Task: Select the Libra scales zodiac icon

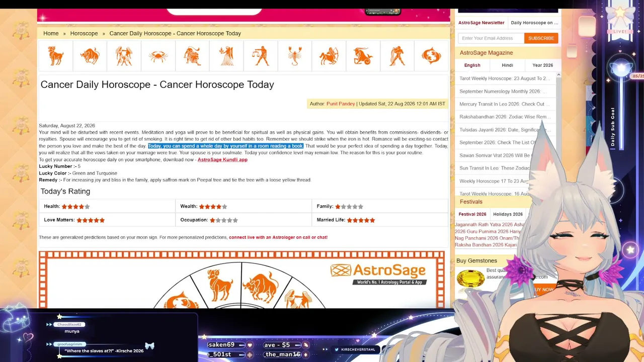Action: [261, 56]
